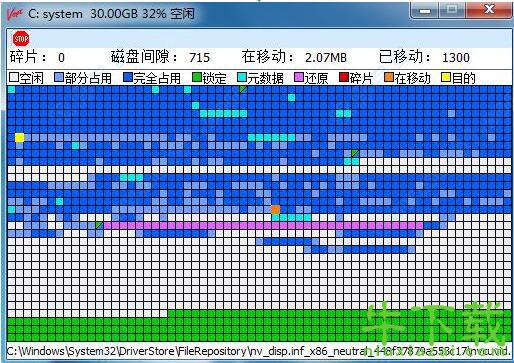Click the magenta 还原 legend swatch

299,78
